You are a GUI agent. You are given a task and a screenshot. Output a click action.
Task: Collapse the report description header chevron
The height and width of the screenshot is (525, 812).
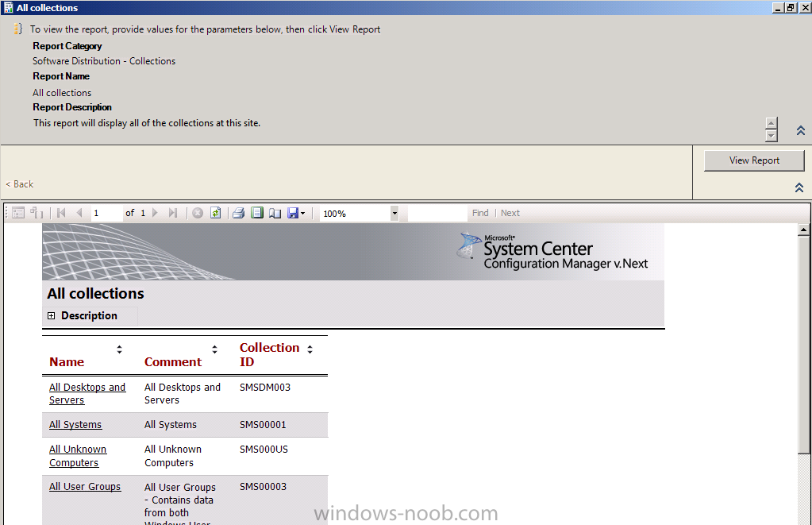point(801,130)
